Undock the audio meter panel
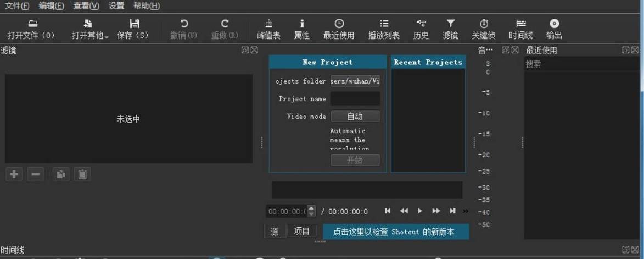Screen dimensions: 644x259 point(506,50)
